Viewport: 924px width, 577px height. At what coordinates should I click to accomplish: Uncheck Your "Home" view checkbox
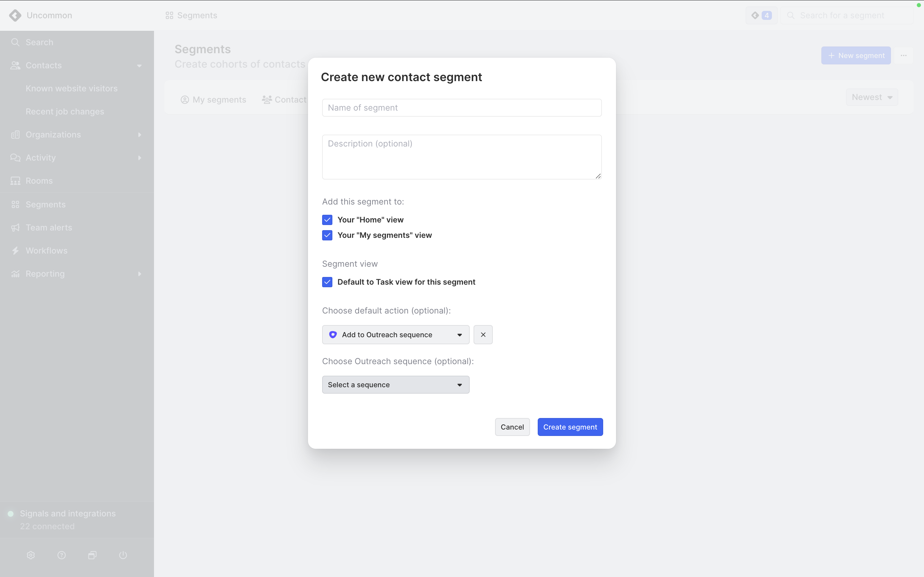click(x=327, y=220)
